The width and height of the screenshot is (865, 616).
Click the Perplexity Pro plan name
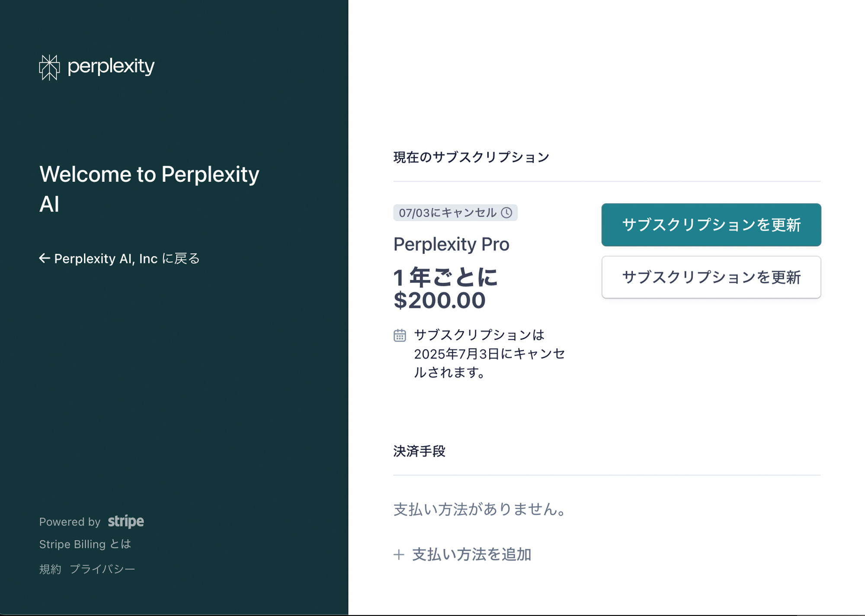click(x=451, y=244)
